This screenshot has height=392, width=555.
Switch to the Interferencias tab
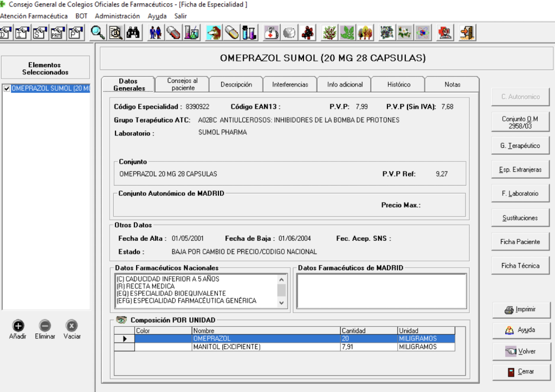(x=290, y=85)
